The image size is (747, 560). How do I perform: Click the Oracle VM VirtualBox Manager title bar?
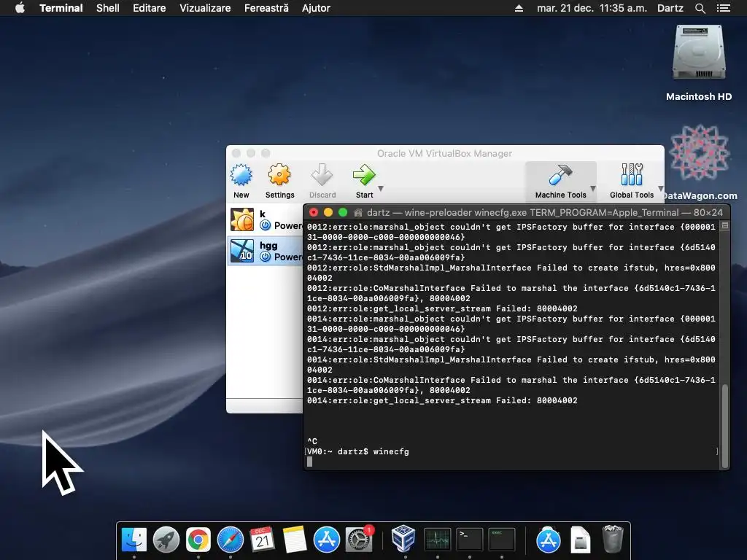coord(445,153)
